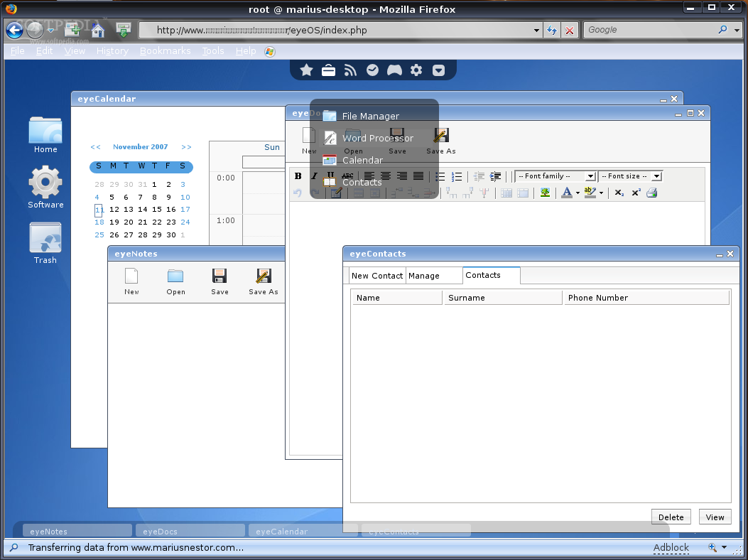The image size is (748, 560).
Task: Click the Delete button in eyeContacts
Action: click(671, 517)
